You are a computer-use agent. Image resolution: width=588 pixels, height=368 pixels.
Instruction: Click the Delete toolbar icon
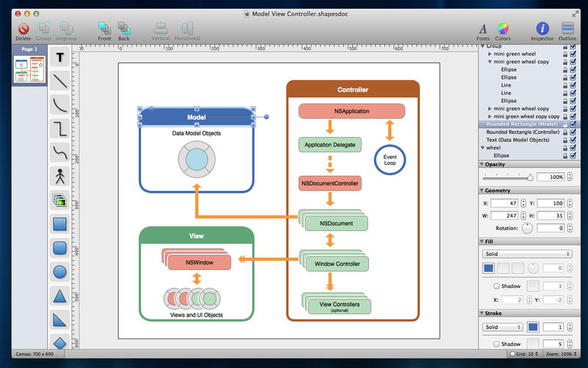pyautogui.click(x=23, y=29)
